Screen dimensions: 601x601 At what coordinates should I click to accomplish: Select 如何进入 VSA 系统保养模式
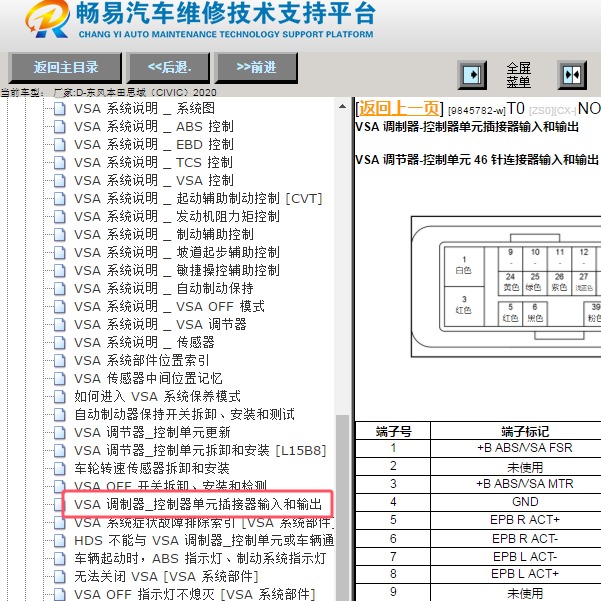click(x=157, y=397)
